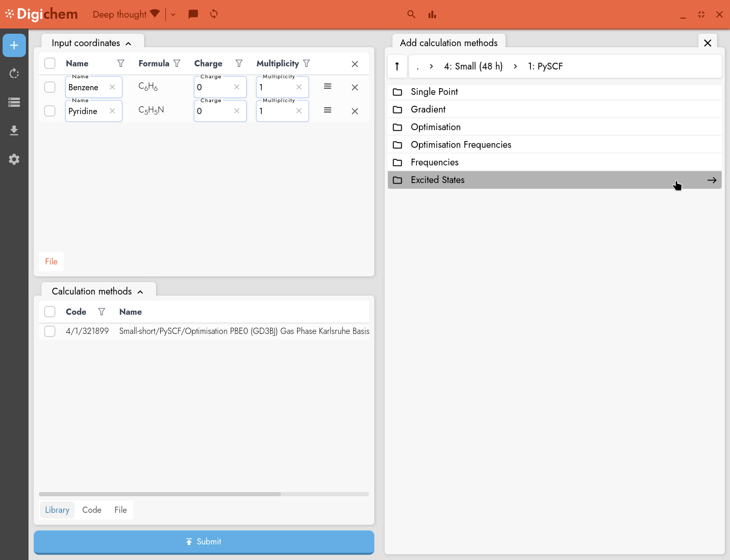Collapse the Calculation methods panel

141,292
